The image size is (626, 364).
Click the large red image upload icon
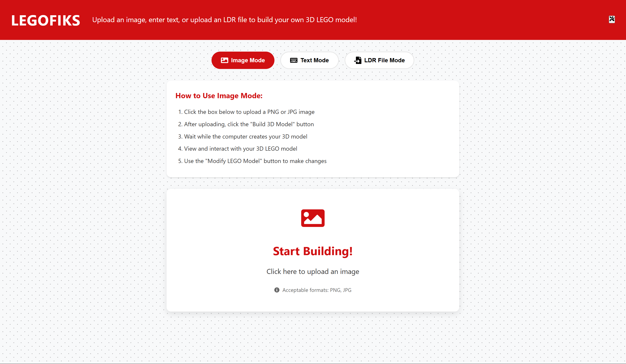[313, 218]
